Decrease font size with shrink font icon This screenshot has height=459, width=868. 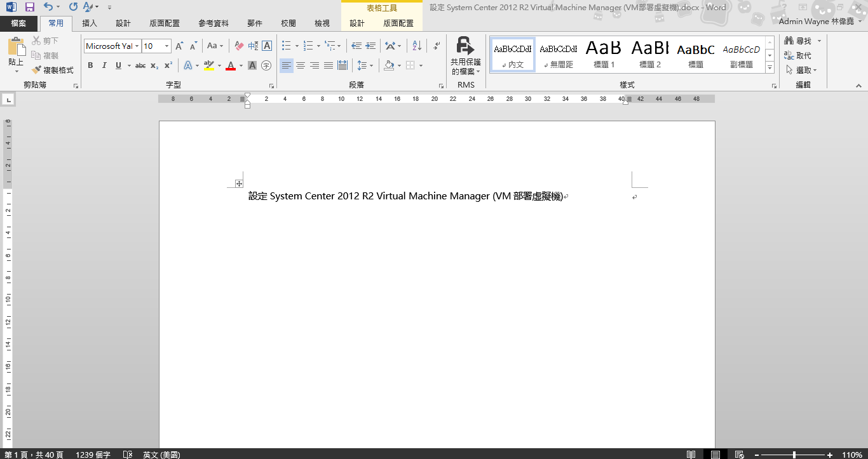195,46
